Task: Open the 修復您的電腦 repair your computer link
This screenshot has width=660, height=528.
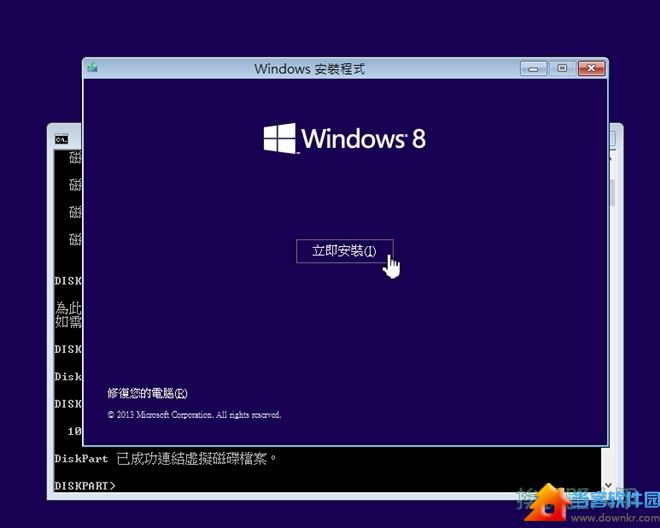Action: (x=147, y=393)
